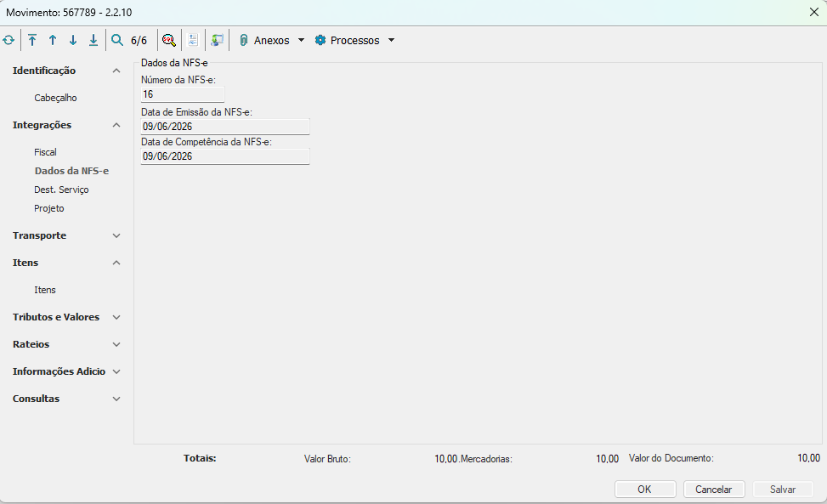Image resolution: width=827 pixels, height=504 pixels.
Task: Click the Valor Bruto label
Action: pos(327,459)
